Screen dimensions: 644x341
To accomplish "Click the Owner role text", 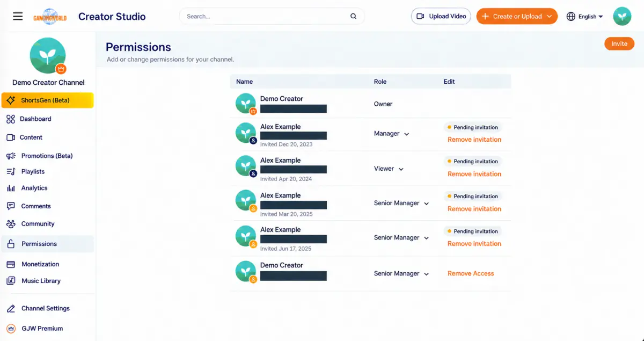I will point(383,104).
